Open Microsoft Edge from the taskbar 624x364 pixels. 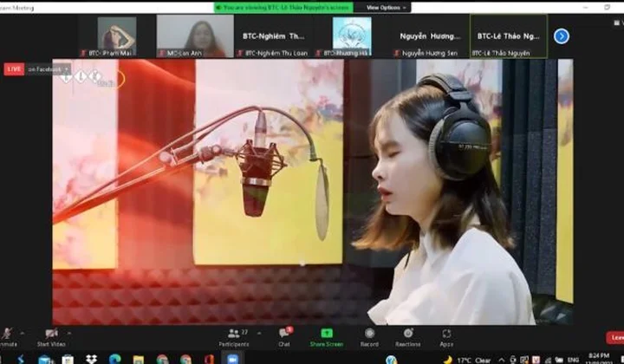[115, 359]
